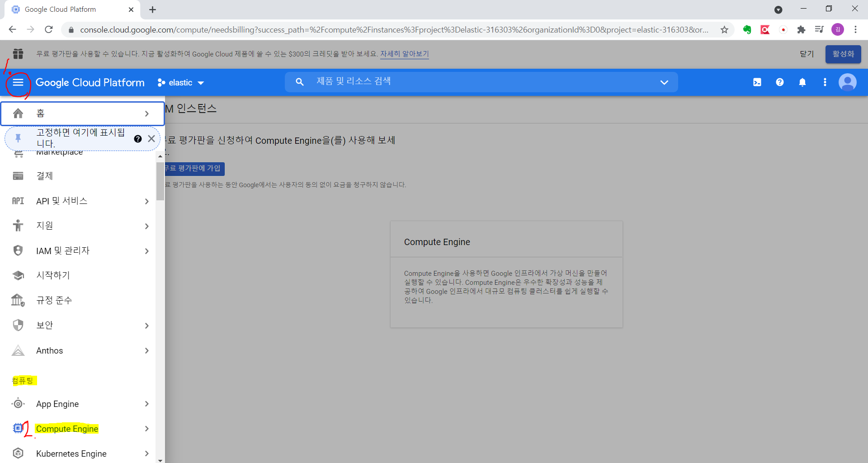The height and width of the screenshot is (463, 868).
Task: Open the Chrome extensions puzzle icon
Action: tap(801, 30)
